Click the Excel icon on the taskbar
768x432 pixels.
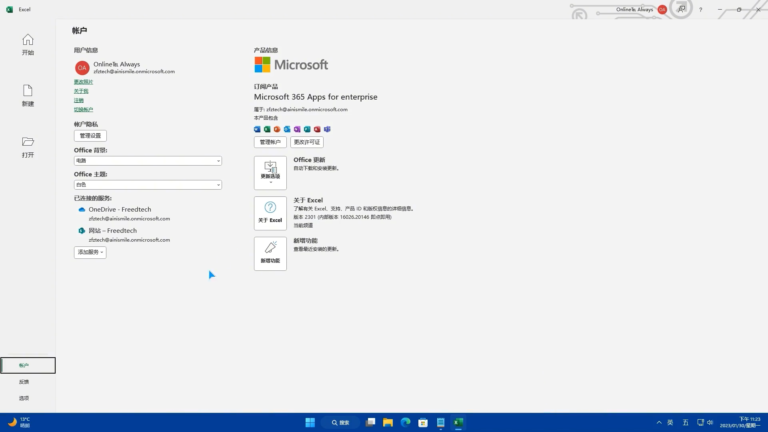pos(458,423)
